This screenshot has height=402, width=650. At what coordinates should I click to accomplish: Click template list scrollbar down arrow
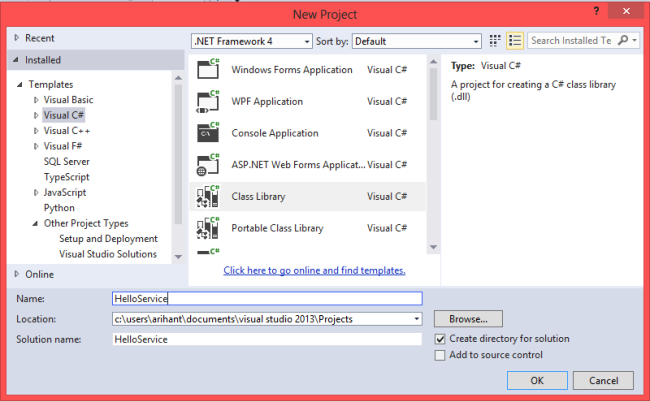tap(433, 247)
